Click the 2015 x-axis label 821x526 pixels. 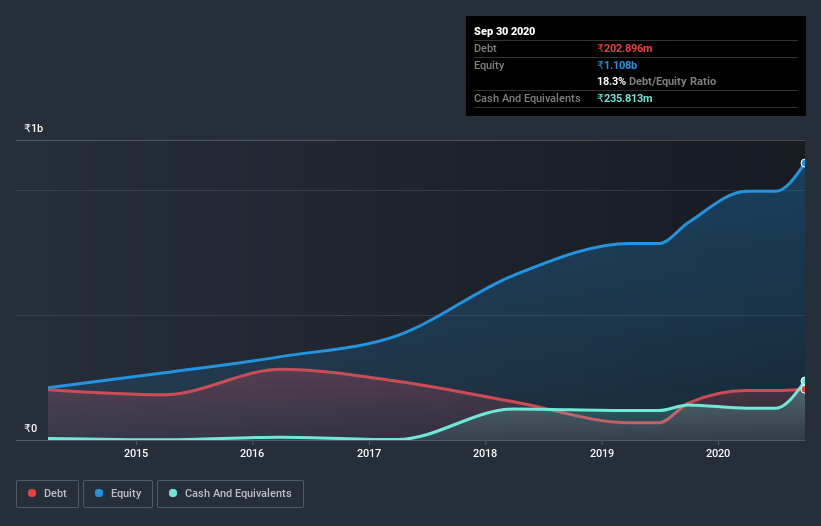point(136,453)
